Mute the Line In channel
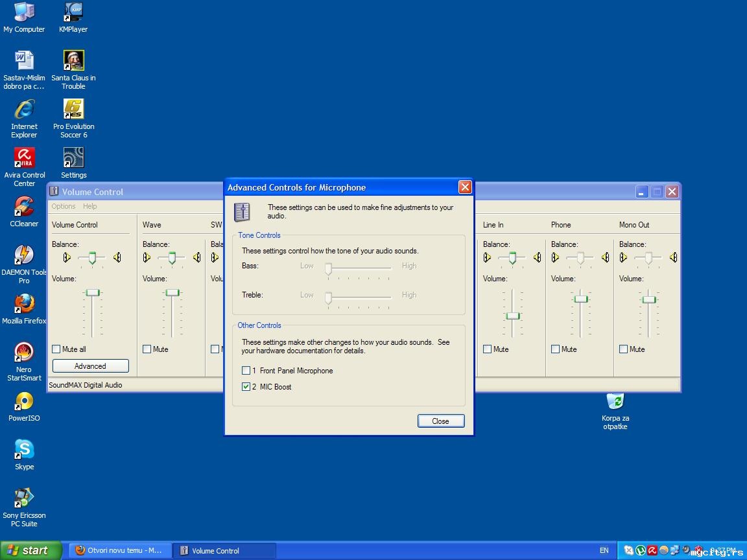 click(488, 349)
